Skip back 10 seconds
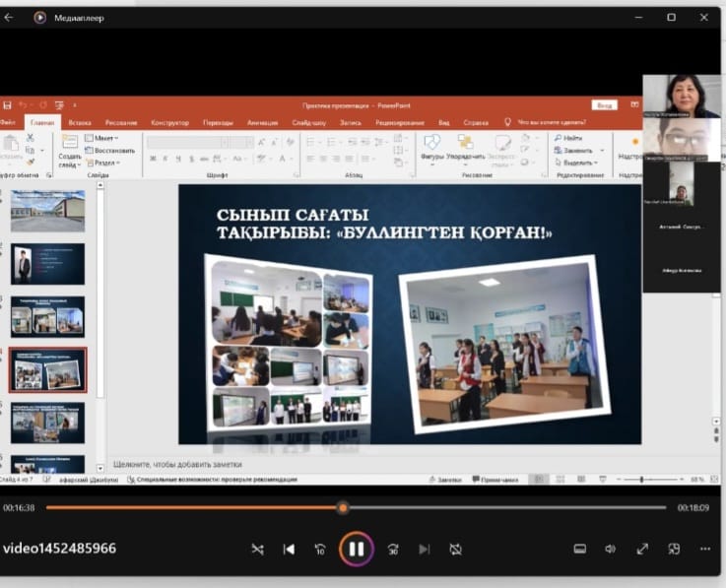Viewport: 726px width, 588px height. [320, 549]
